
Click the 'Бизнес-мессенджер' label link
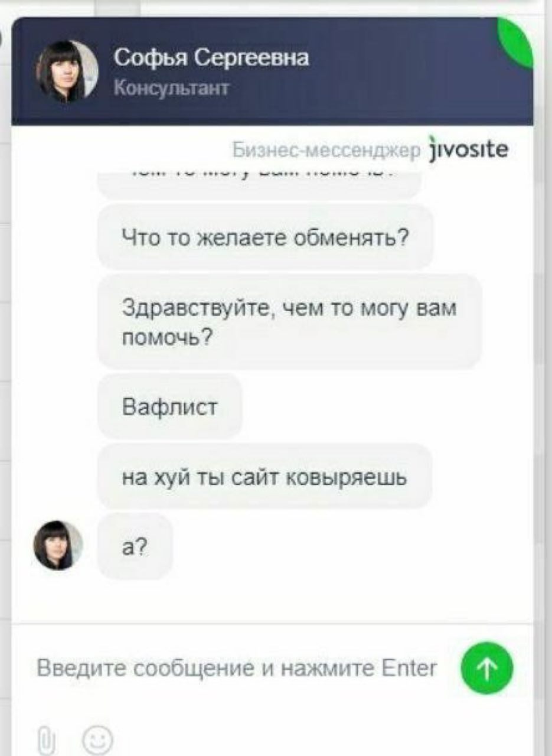[x=326, y=149]
